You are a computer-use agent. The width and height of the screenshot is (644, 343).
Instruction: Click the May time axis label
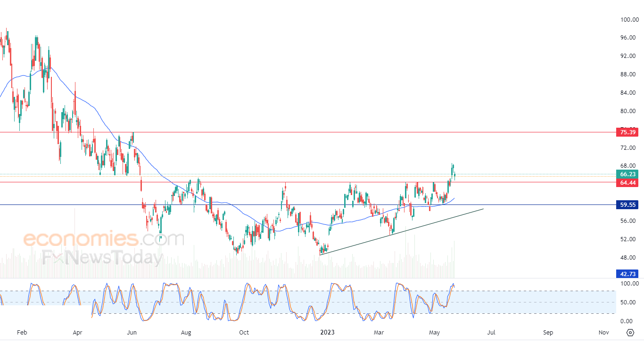pos(434,333)
